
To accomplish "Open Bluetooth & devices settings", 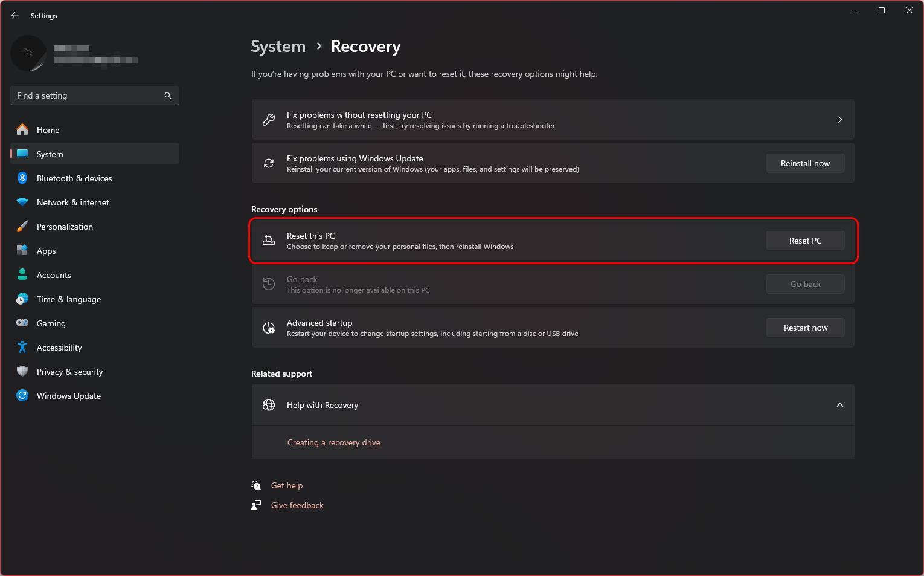I will (x=74, y=178).
